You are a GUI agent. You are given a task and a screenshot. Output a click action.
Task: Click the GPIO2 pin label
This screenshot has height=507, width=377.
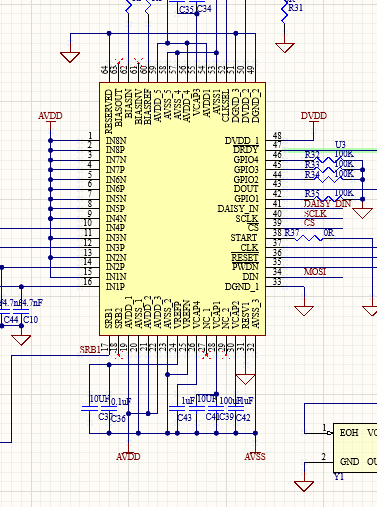coord(246,180)
